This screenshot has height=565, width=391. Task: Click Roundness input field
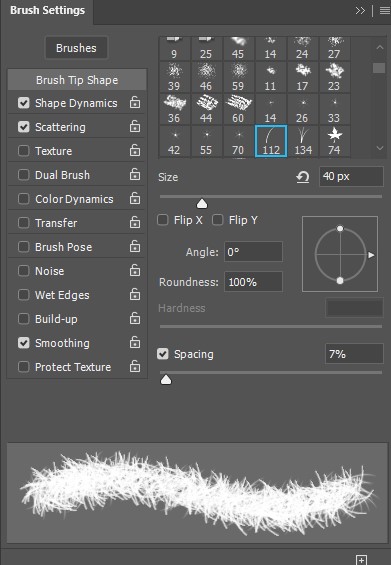point(253,282)
